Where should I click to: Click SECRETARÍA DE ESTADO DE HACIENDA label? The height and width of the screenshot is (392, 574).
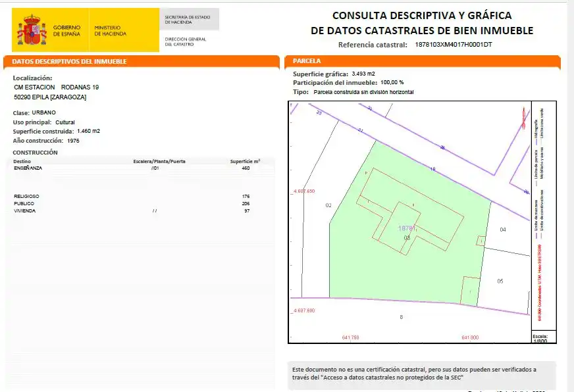(x=188, y=20)
